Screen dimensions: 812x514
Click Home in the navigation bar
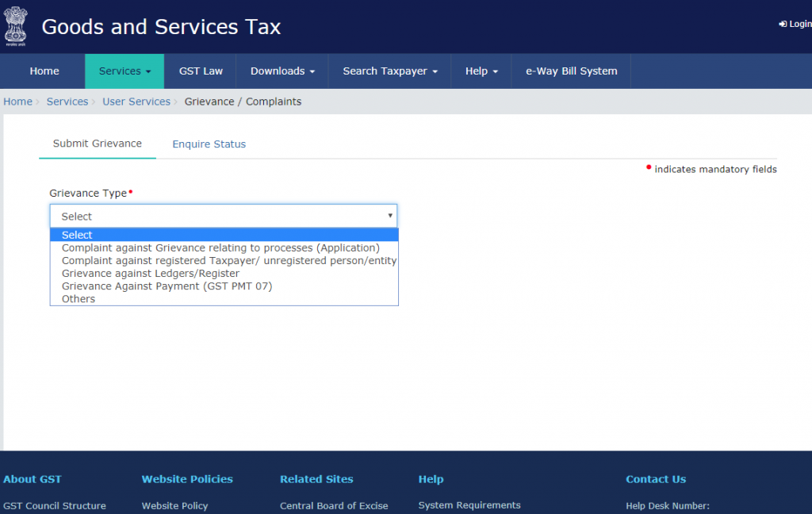tap(44, 71)
